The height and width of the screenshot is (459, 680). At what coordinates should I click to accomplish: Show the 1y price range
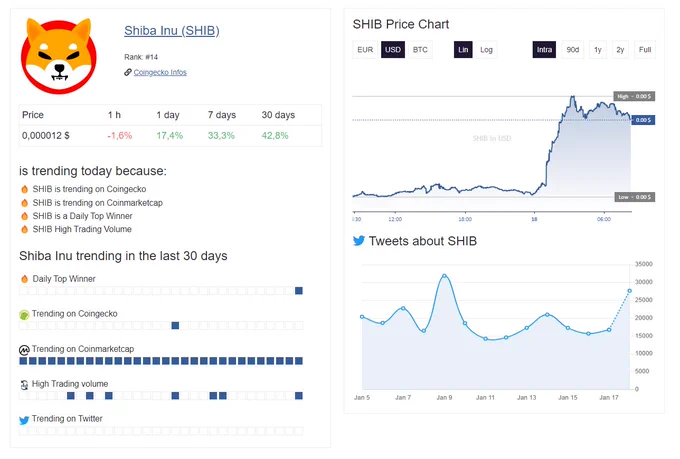[598, 49]
